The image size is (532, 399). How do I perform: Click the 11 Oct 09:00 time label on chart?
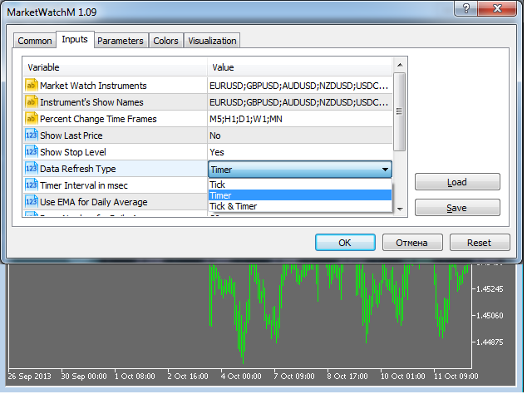456,377
